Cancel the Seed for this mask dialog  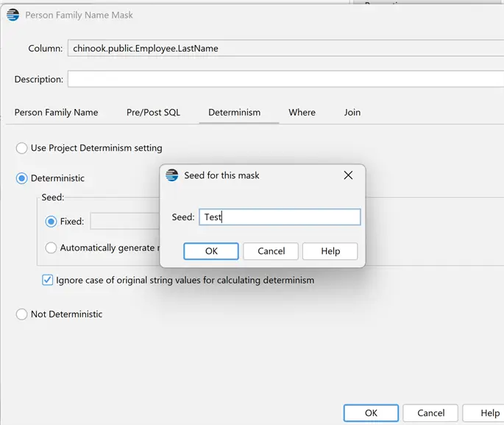click(271, 251)
